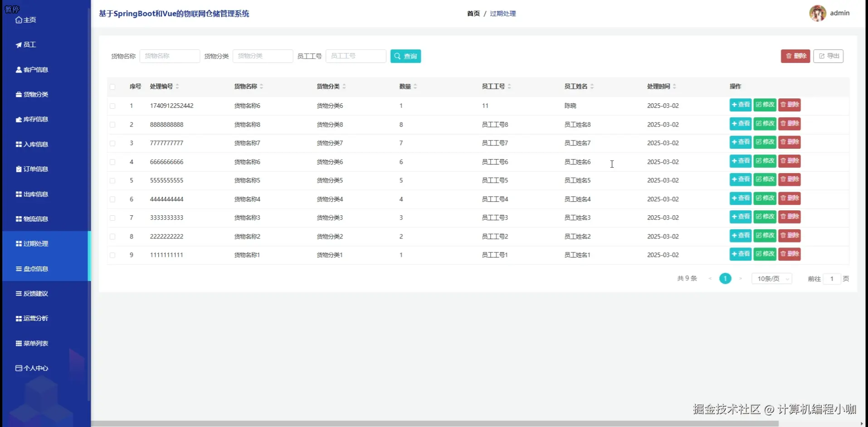Sort by the 货物分类 column arrows
This screenshot has width=868, height=427.
344,87
